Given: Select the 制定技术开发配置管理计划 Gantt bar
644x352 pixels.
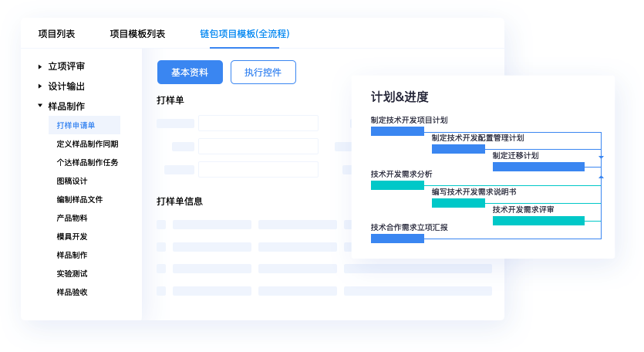Looking at the screenshot, I should (x=458, y=149).
